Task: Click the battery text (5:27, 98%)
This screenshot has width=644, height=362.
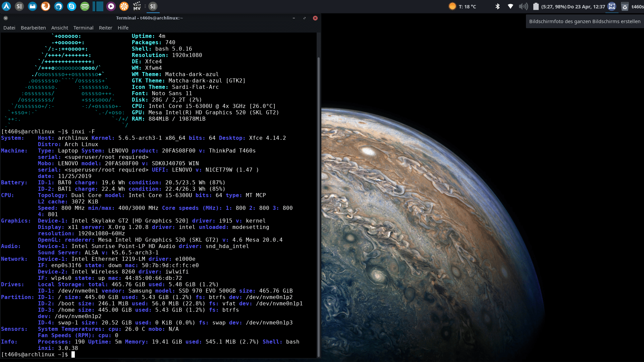Action: pos(553,7)
